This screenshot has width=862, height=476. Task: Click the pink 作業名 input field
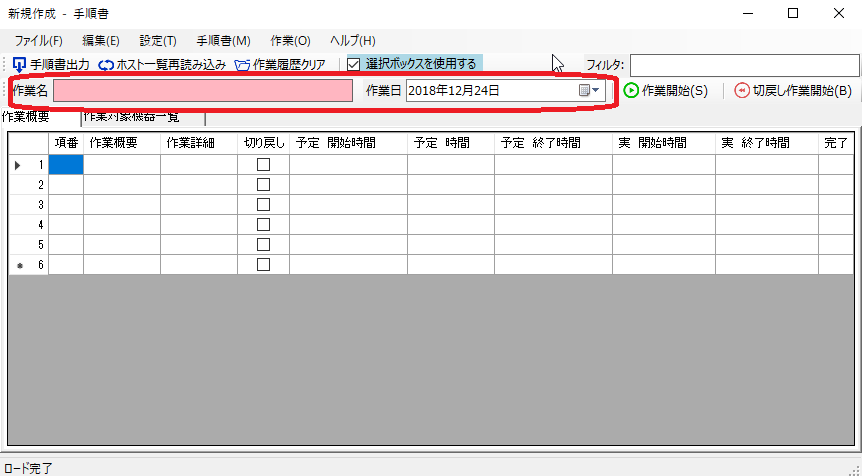click(x=203, y=91)
